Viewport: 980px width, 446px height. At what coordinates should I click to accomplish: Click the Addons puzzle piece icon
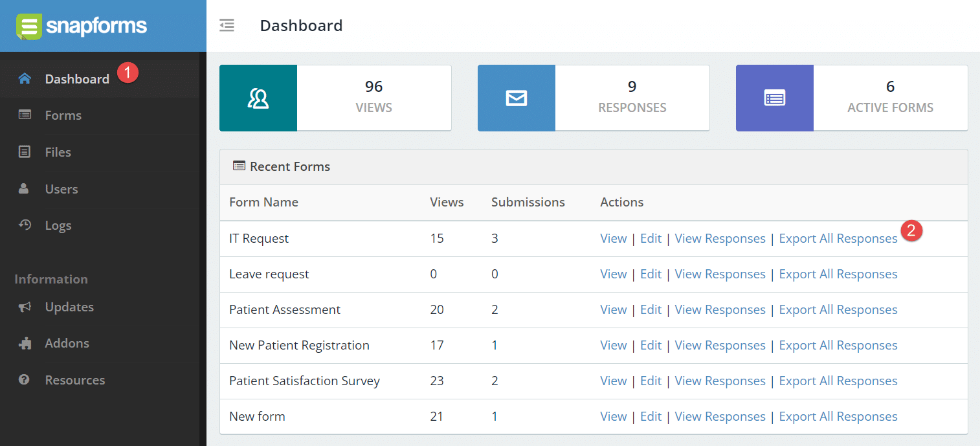pyautogui.click(x=25, y=343)
